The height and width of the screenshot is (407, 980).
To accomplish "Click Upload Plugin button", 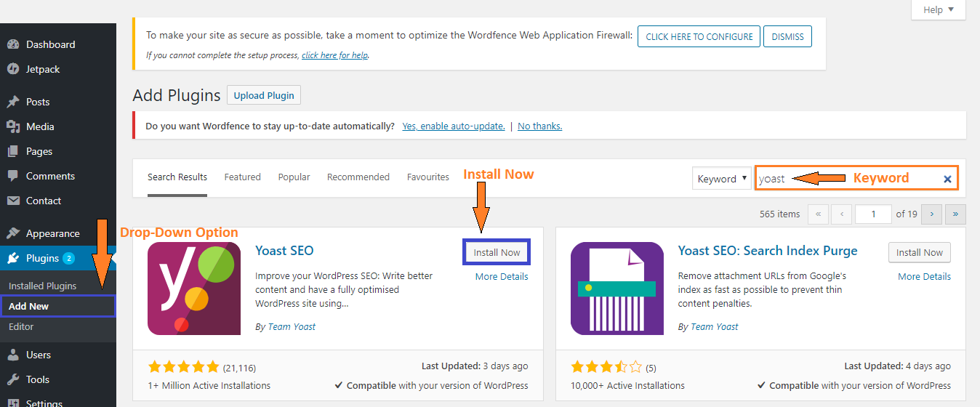I will point(264,95).
